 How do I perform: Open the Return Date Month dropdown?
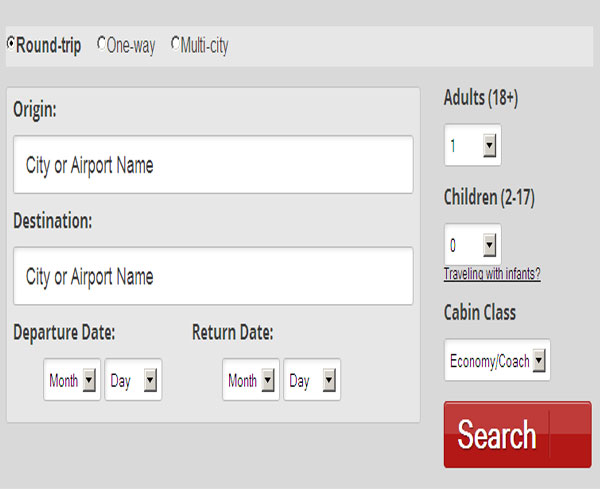pos(251,380)
